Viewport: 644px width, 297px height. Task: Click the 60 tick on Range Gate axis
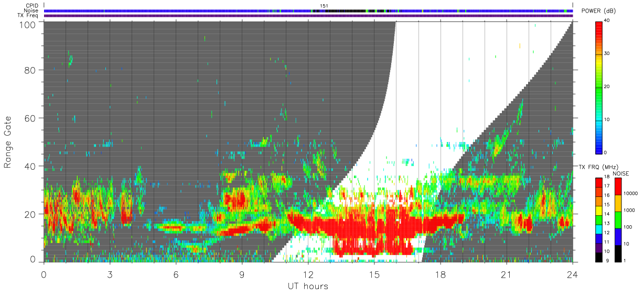(30, 118)
